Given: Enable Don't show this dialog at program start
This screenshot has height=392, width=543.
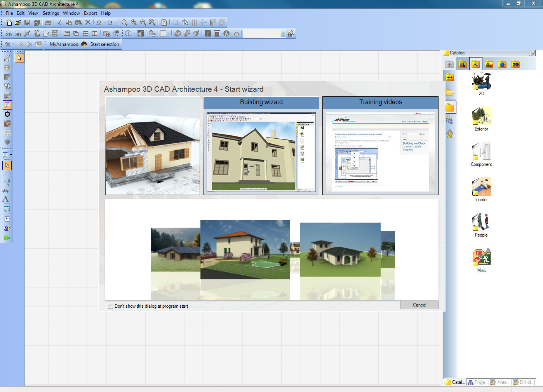Looking at the screenshot, I should pyautogui.click(x=111, y=306).
